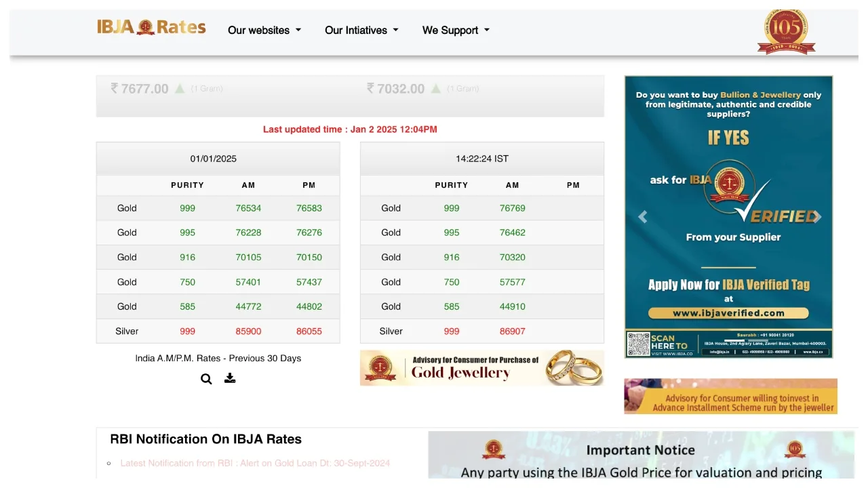The width and height of the screenshot is (868, 488).
Task: Select the ₹ 7032.00 price value
Action: pos(395,89)
